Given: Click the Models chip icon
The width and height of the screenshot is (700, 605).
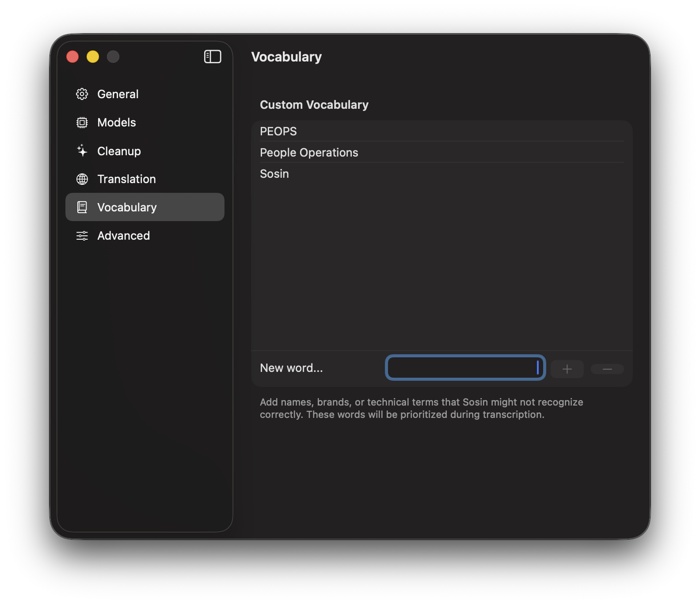Looking at the screenshot, I should point(82,123).
